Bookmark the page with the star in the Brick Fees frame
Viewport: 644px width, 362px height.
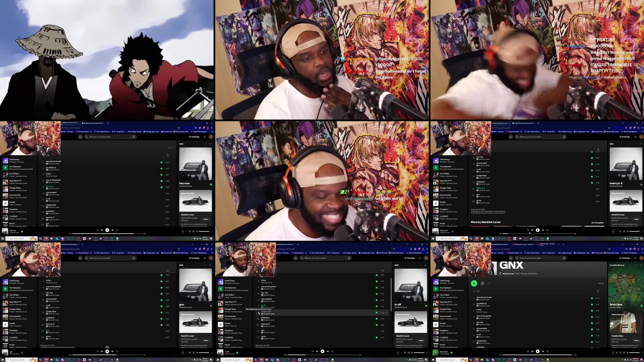pos(609,249)
